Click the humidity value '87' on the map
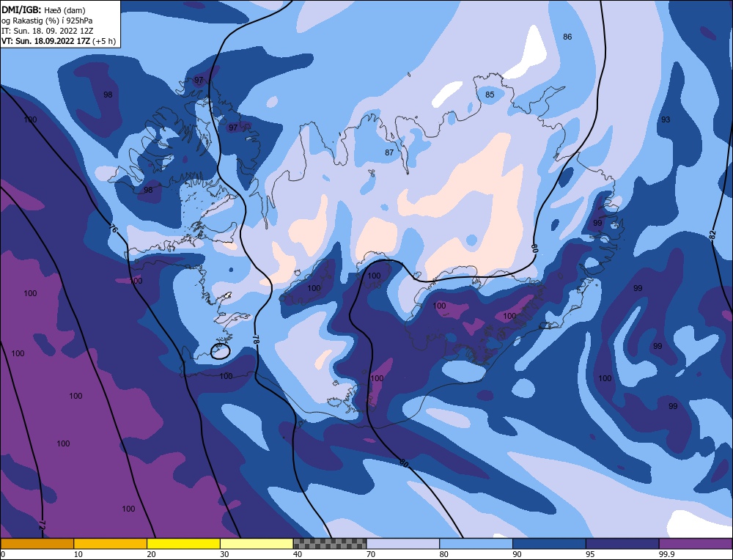The height and width of the screenshot is (560, 733). tap(389, 152)
